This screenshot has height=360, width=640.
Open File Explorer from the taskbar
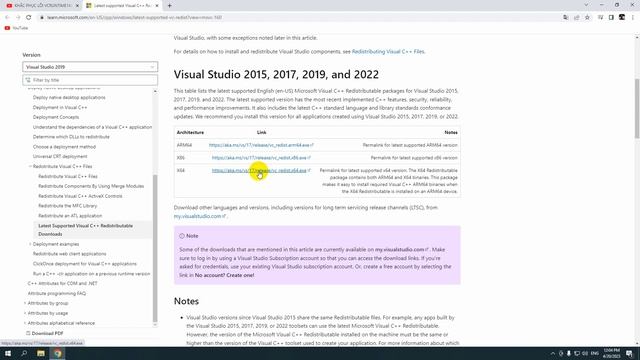tap(41, 353)
